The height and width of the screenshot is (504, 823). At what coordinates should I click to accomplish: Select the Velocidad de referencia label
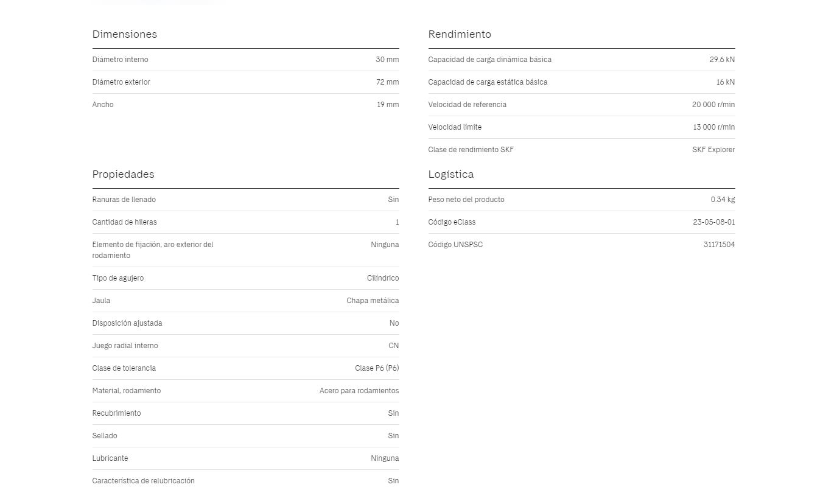tap(467, 105)
